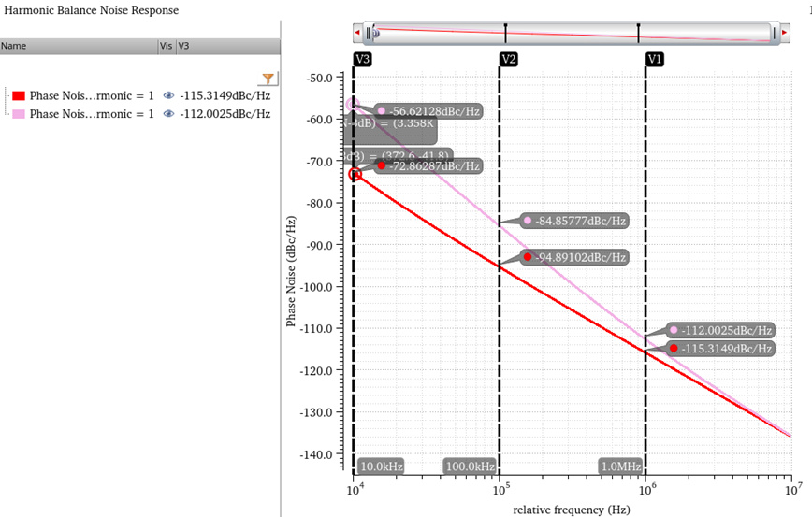Toggle visibility of the pink Phase Noise trace

(x=168, y=114)
